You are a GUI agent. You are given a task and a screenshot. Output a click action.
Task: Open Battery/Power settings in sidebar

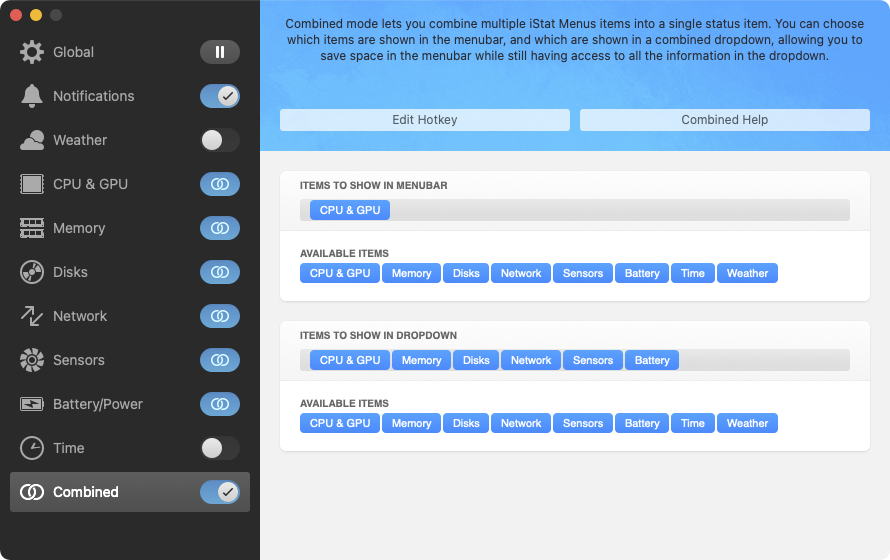[98, 404]
